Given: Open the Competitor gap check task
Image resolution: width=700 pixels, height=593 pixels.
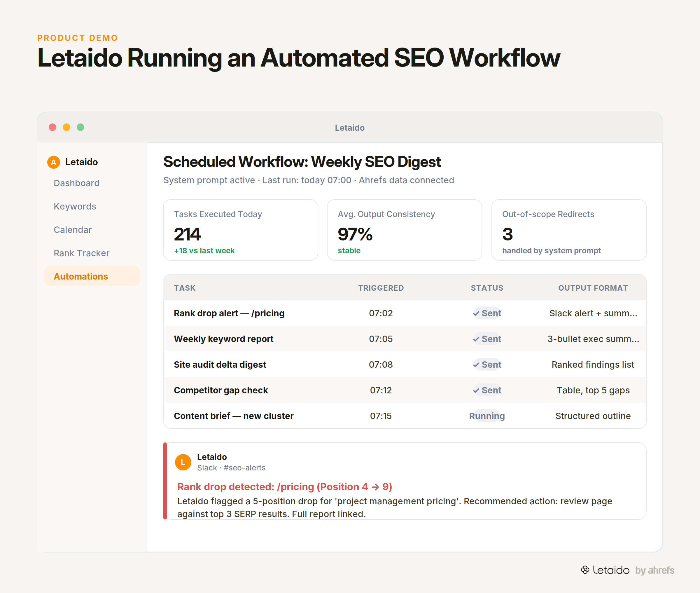Looking at the screenshot, I should tap(221, 390).
